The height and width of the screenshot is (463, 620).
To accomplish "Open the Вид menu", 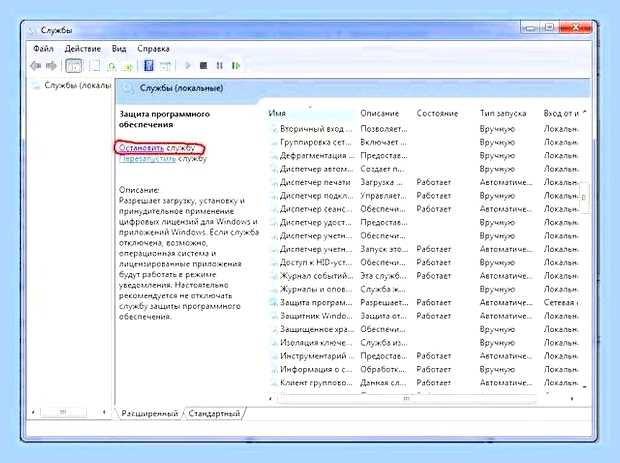I will (119, 49).
